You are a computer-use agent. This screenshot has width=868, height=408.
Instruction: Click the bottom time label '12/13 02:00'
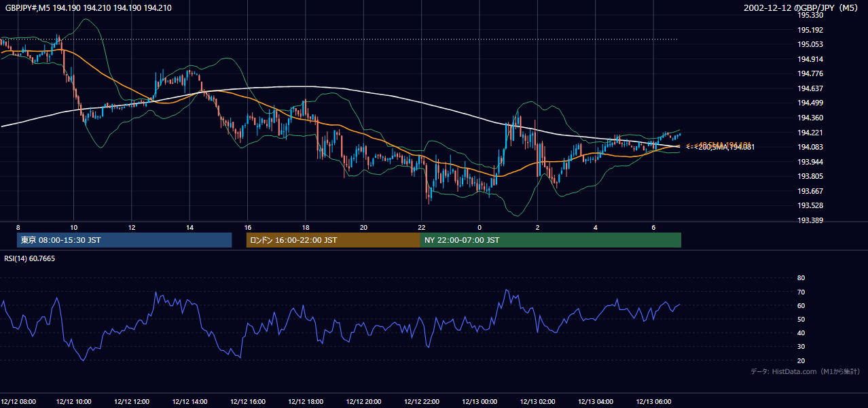pyautogui.click(x=537, y=401)
